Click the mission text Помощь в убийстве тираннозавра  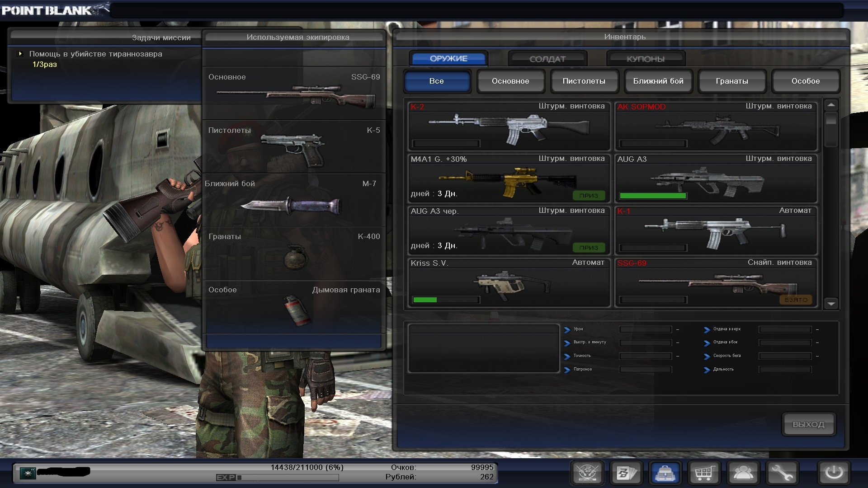95,54
